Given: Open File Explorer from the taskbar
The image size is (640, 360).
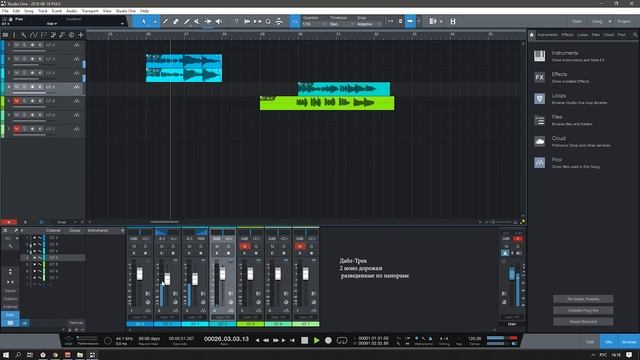Looking at the screenshot, I should pos(80,355).
